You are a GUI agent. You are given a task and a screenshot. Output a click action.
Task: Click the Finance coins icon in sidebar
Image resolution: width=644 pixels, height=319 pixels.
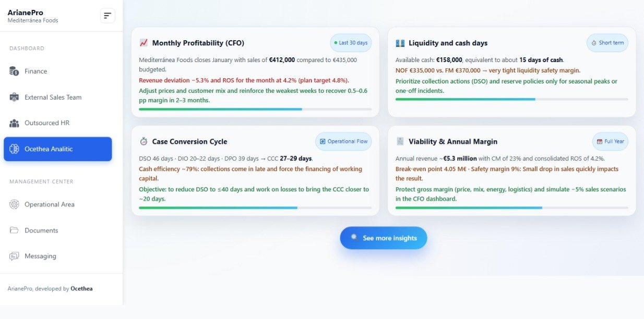pos(14,71)
